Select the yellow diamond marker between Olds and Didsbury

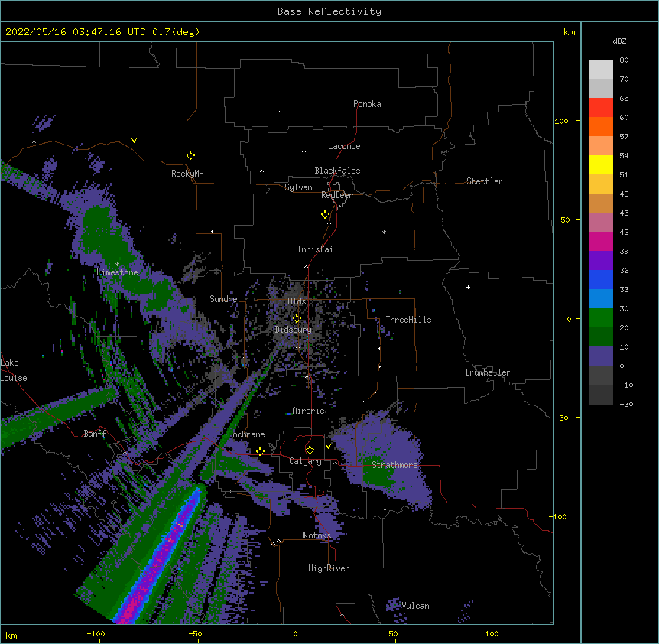pyautogui.click(x=297, y=319)
